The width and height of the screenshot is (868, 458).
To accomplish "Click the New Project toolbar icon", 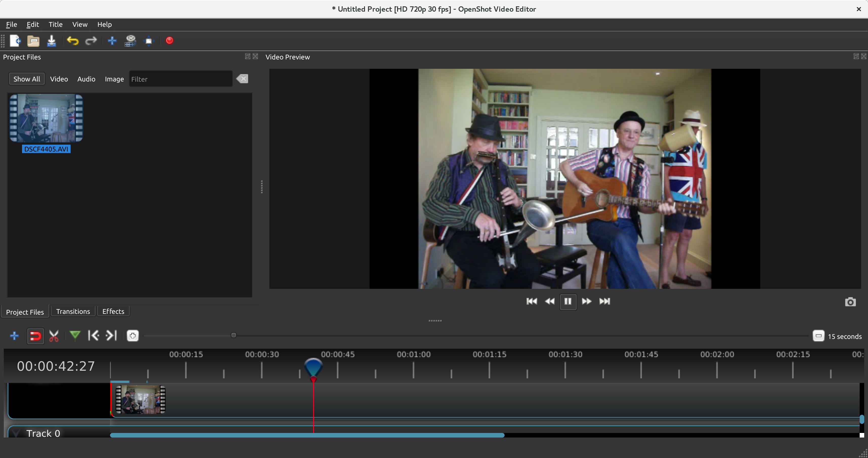I will [15, 41].
